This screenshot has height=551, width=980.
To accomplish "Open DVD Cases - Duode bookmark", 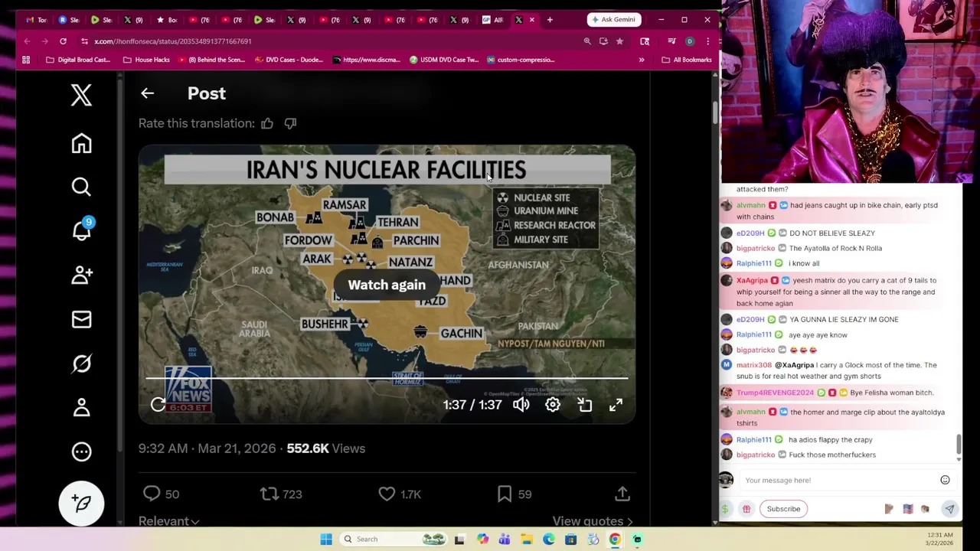I will pos(289,60).
